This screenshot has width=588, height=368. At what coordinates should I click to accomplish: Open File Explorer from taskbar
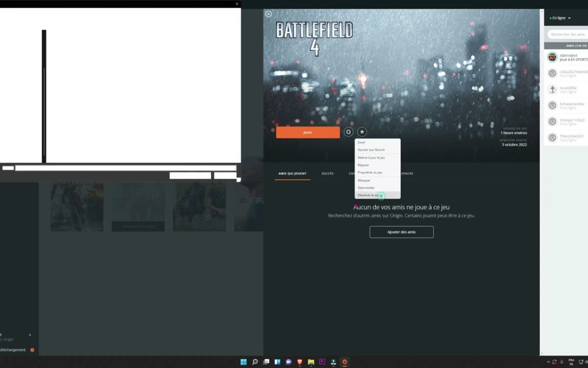coord(311,362)
